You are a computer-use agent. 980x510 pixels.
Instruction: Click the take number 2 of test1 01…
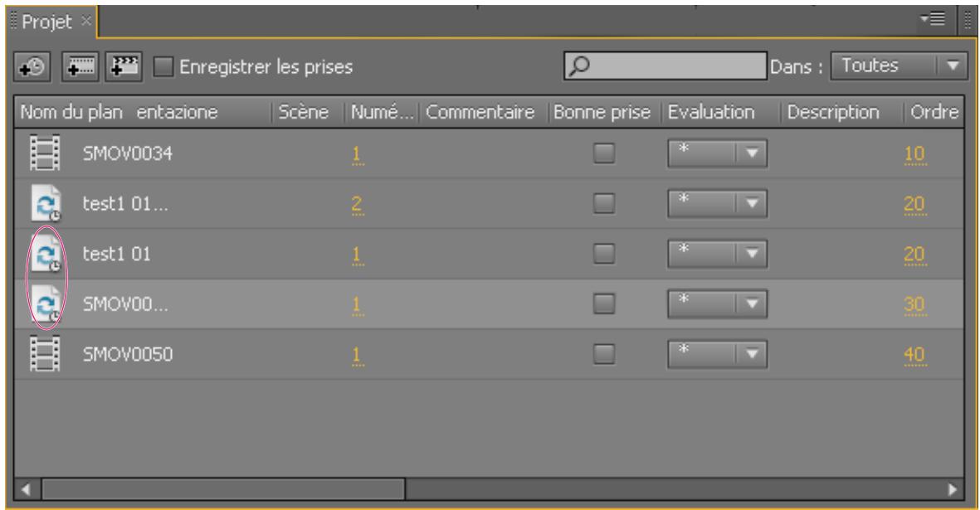tap(357, 204)
